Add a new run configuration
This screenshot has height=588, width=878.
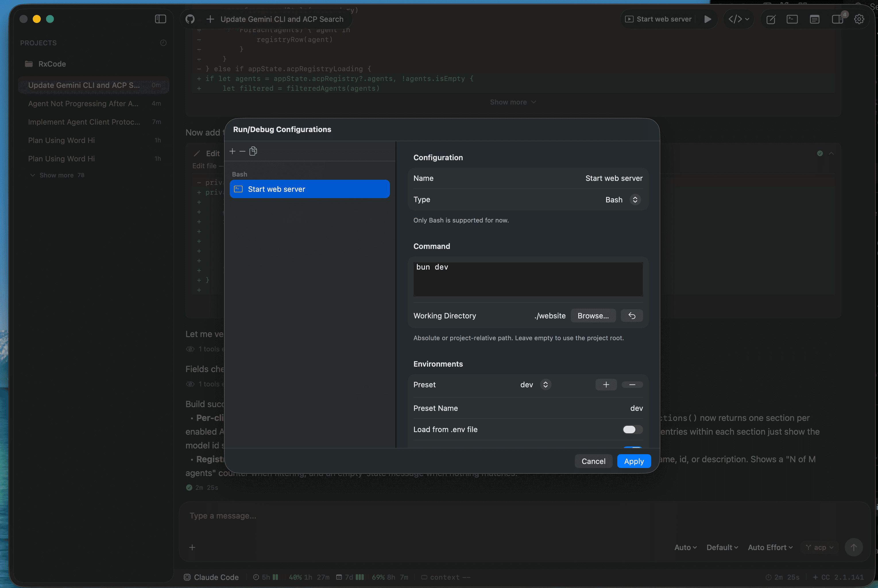[233, 151]
